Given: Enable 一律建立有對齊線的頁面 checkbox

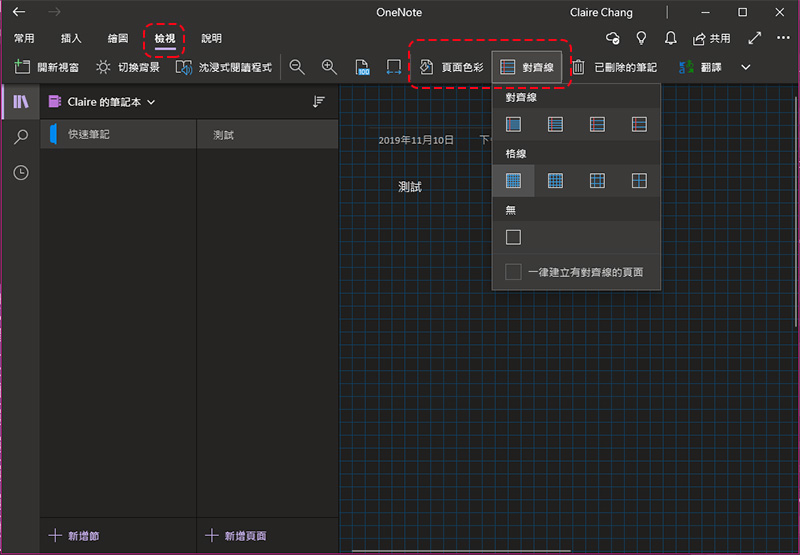Looking at the screenshot, I should click(x=513, y=272).
